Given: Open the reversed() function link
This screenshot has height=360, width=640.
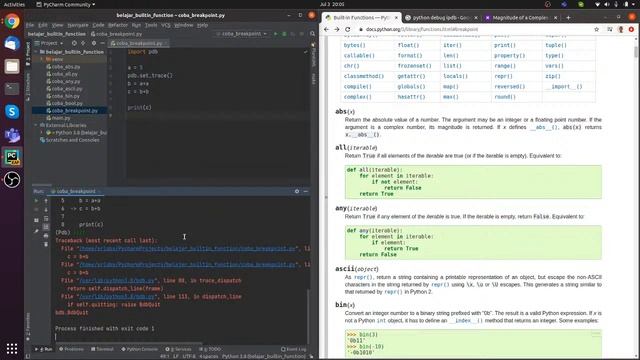Looking at the screenshot, I should pyautogui.click(x=509, y=87).
